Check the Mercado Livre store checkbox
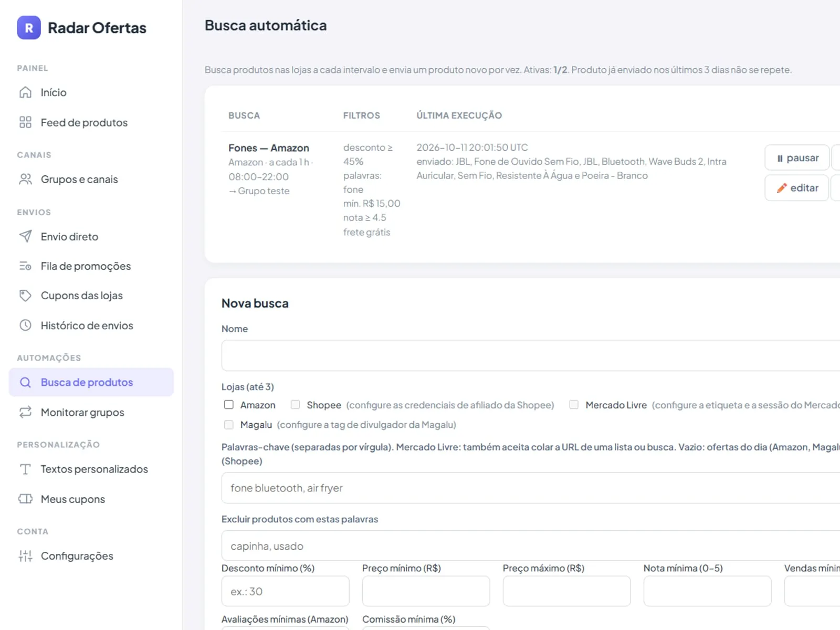Image resolution: width=840 pixels, height=630 pixels. (x=574, y=405)
